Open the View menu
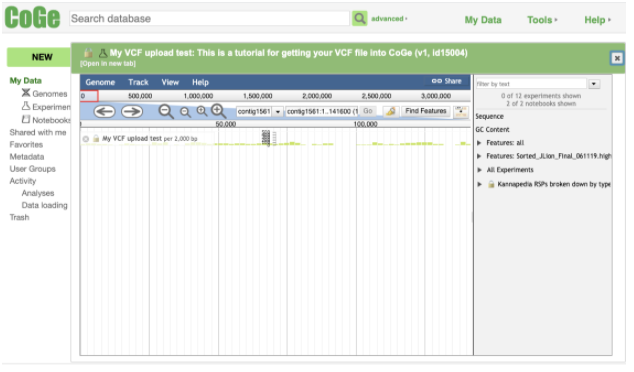 pos(170,82)
